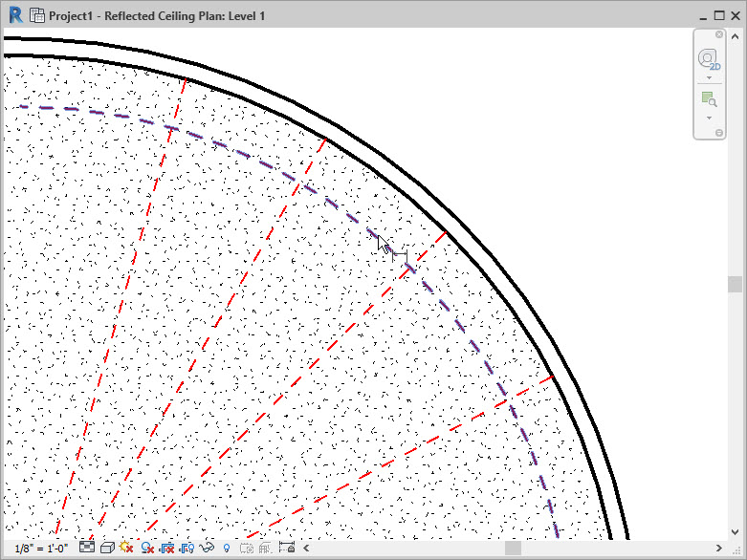Open navigation bar customize menu button

point(719,133)
